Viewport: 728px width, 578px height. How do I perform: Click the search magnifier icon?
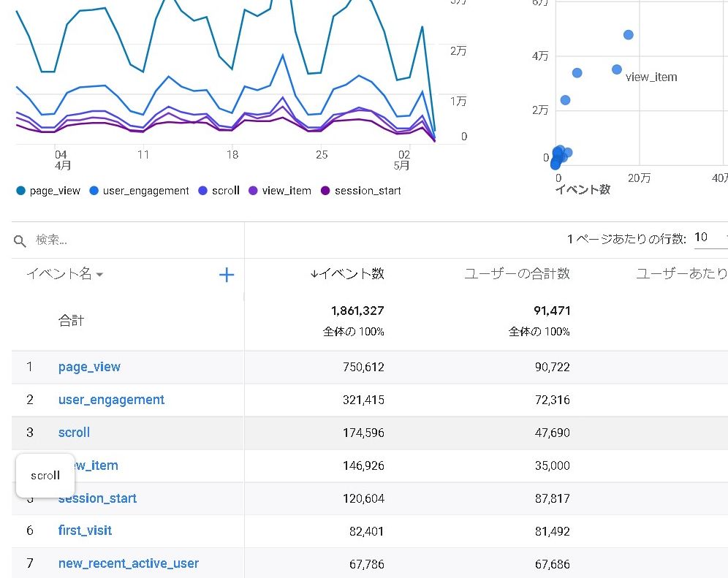(20, 240)
